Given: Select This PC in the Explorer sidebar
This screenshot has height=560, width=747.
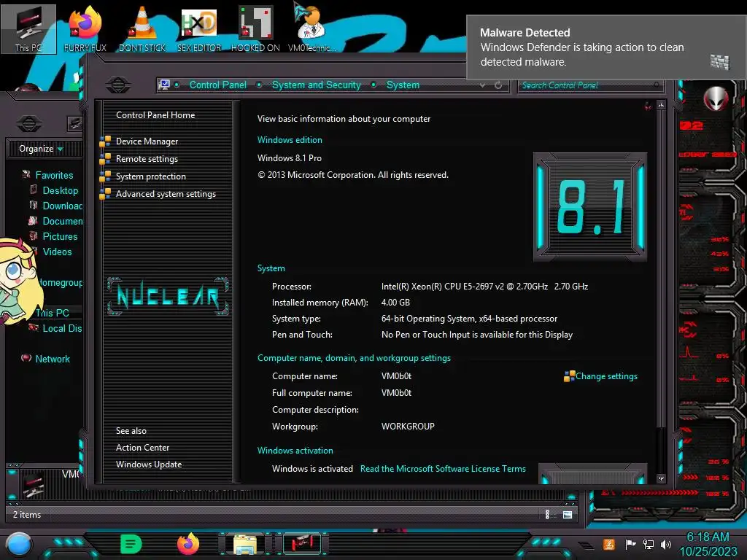Looking at the screenshot, I should point(53,313).
